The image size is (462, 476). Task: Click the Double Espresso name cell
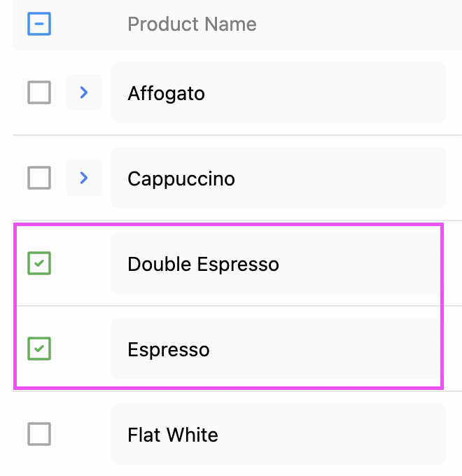tap(278, 264)
